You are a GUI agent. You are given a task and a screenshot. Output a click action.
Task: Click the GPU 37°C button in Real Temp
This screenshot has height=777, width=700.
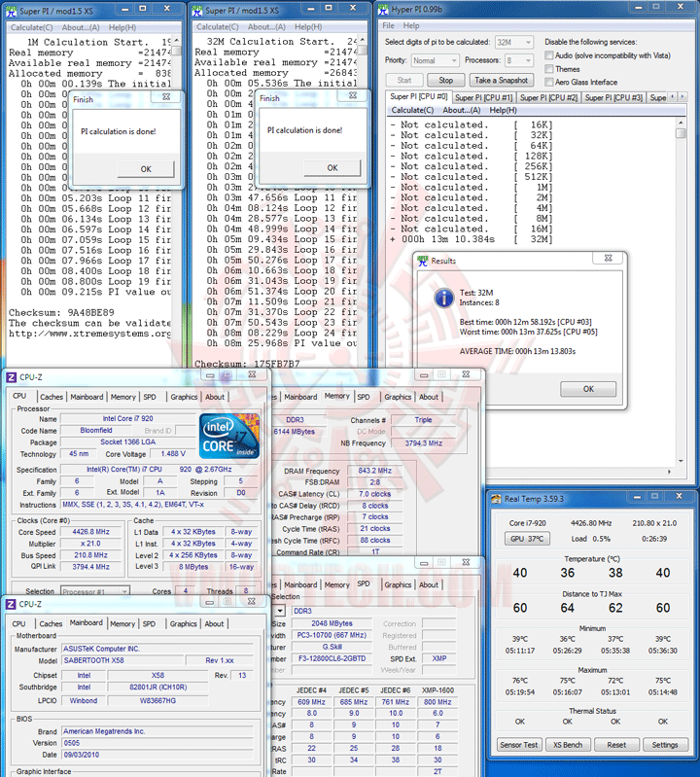pos(527,539)
